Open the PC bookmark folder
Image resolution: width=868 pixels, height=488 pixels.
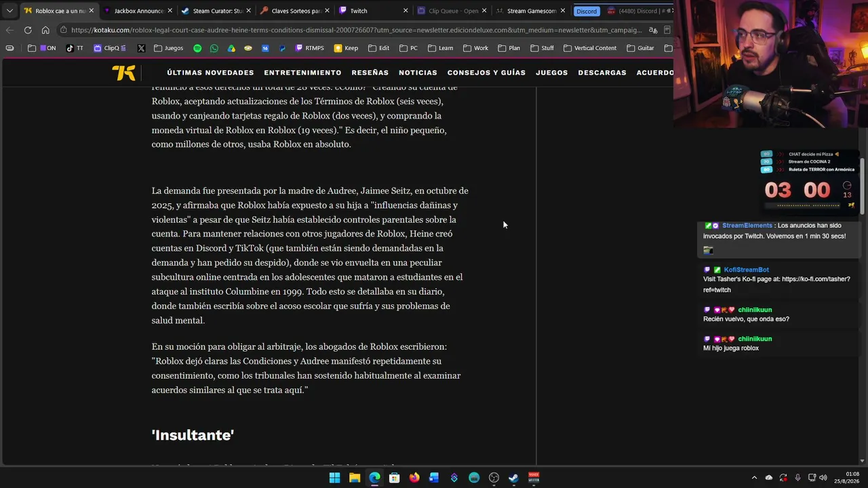[408, 48]
